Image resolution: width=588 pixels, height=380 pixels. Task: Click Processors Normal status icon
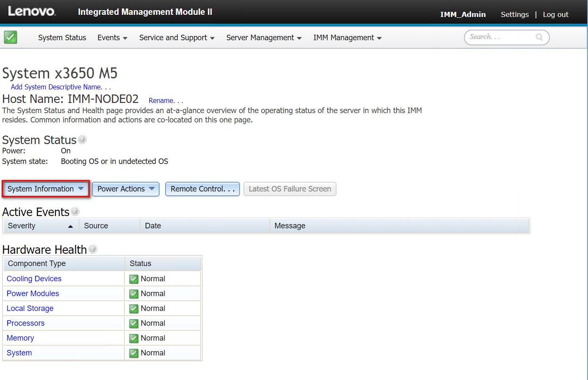134,324
